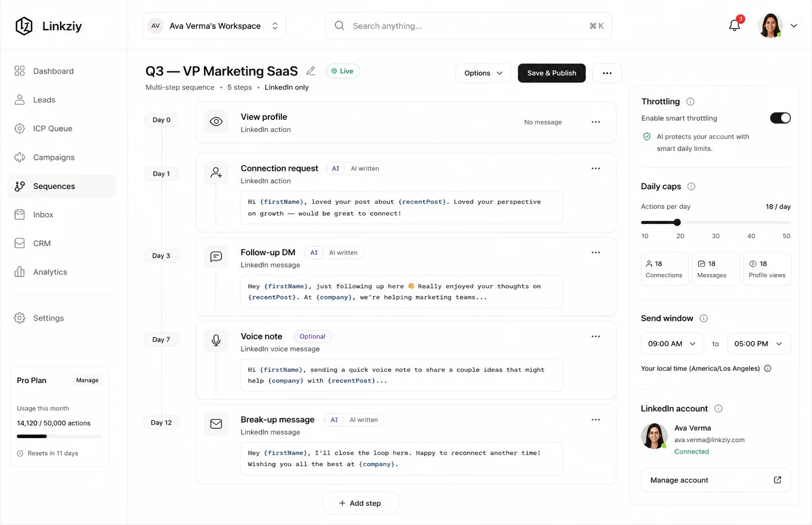Click the Linkziy logo icon
This screenshot has height=525, width=812.
point(24,26)
